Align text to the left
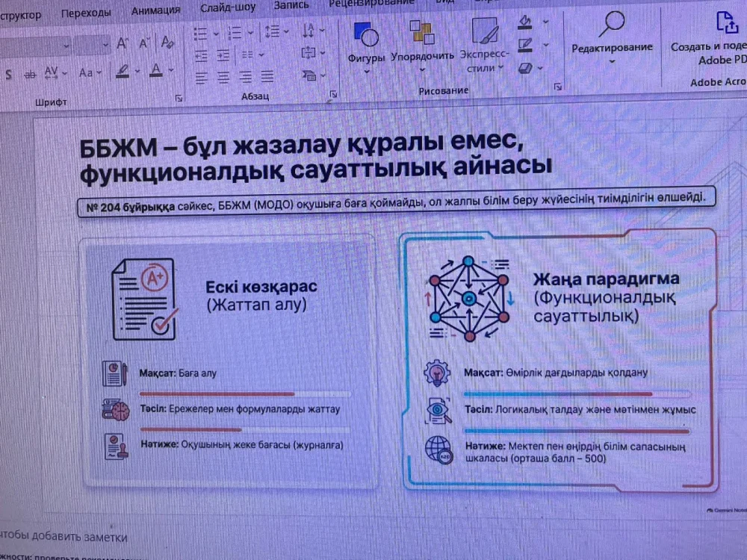The image size is (747, 560). click(202, 78)
